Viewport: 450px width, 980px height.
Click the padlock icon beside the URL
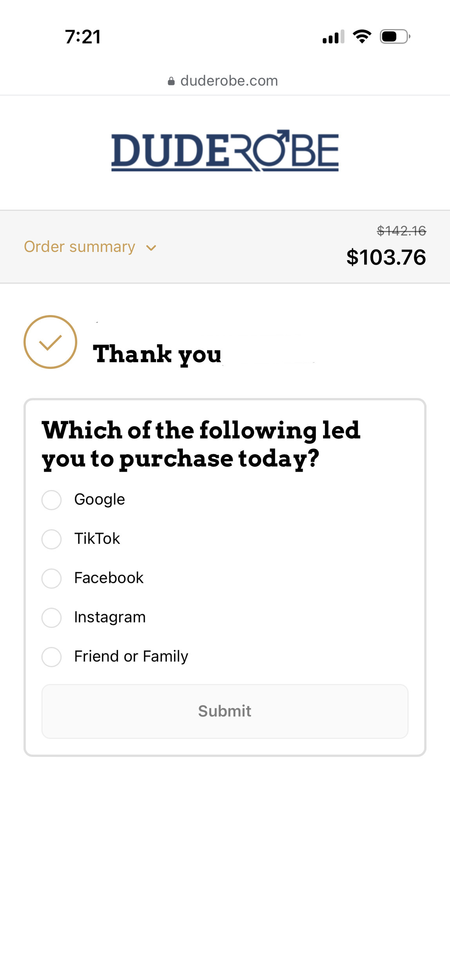pyautogui.click(x=171, y=81)
